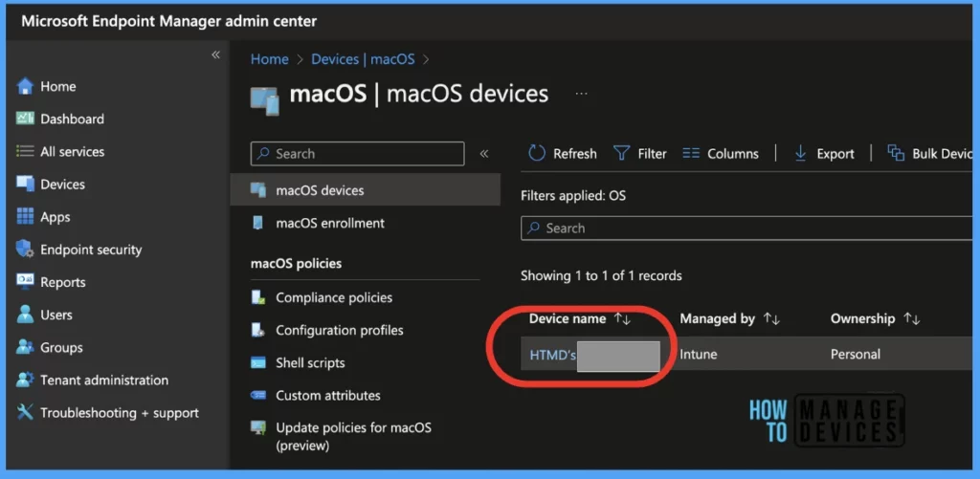Screen dimensions: 980x479
Task: Click the Custom attributes icon
Action: (x=258, y=395)
